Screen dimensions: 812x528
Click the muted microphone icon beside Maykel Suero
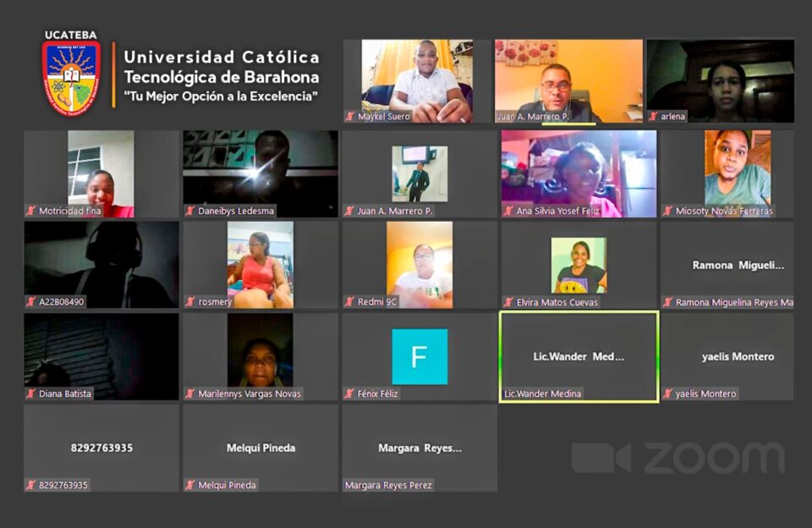click(349, 117)
